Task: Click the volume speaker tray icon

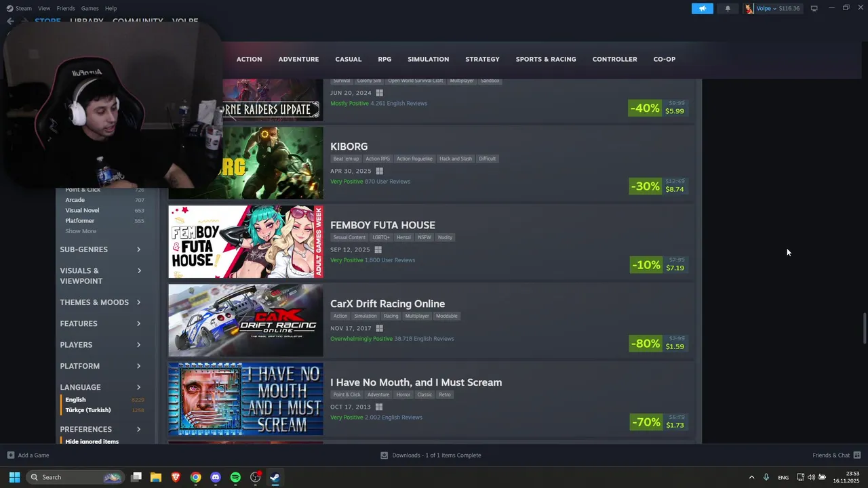Action: [811, 477]
